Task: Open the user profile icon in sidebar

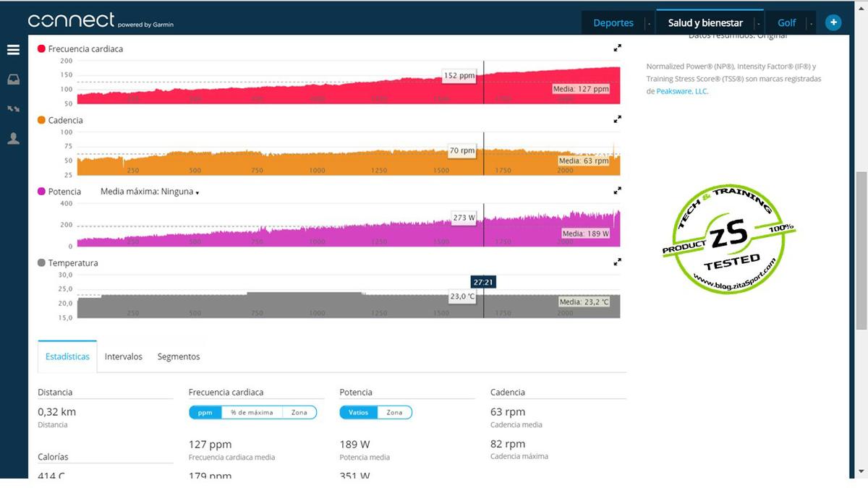Action: tap(13, 139)
